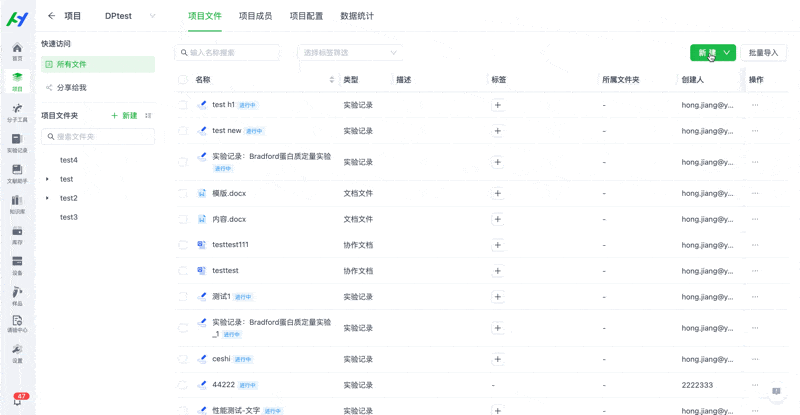The image size is (800, 415).
Task: Tick the select-all checkbox in table header
Action: tap(183, 80)
